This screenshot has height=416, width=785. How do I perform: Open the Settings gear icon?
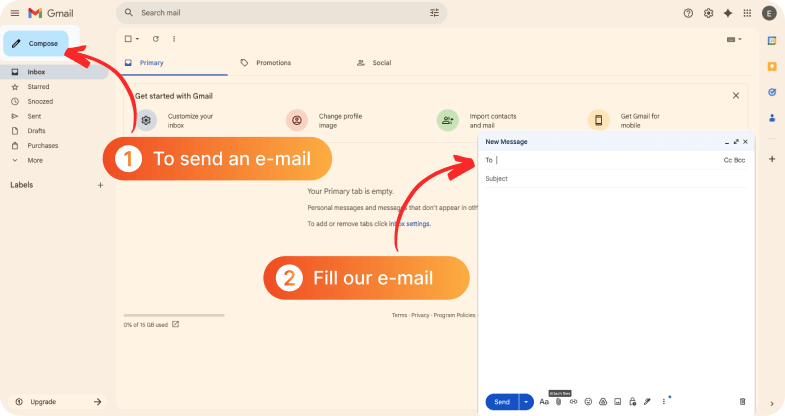point(708,14)
